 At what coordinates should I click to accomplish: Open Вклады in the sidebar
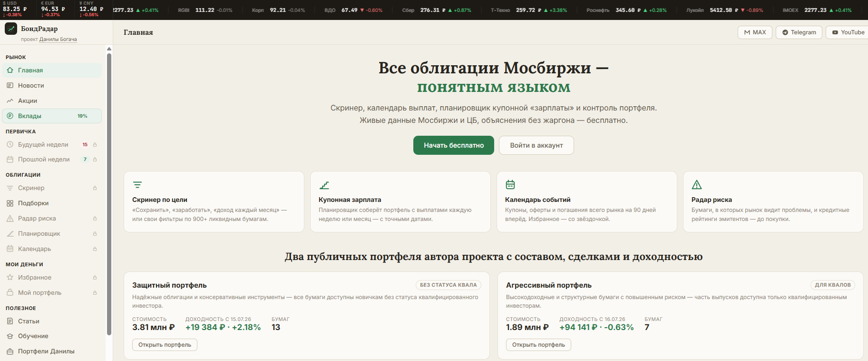tap(52, 116)
